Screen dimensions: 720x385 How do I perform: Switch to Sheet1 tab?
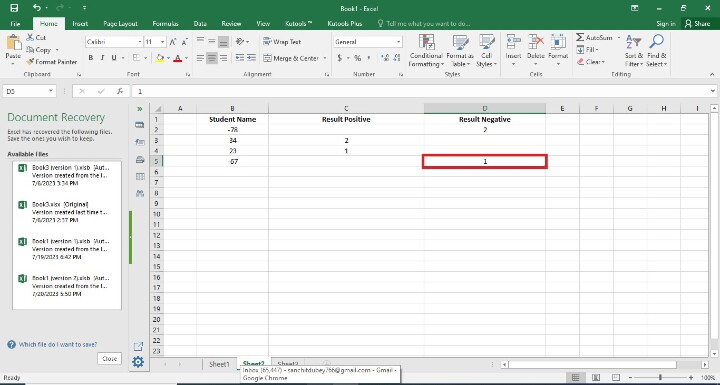click(219, 364)
